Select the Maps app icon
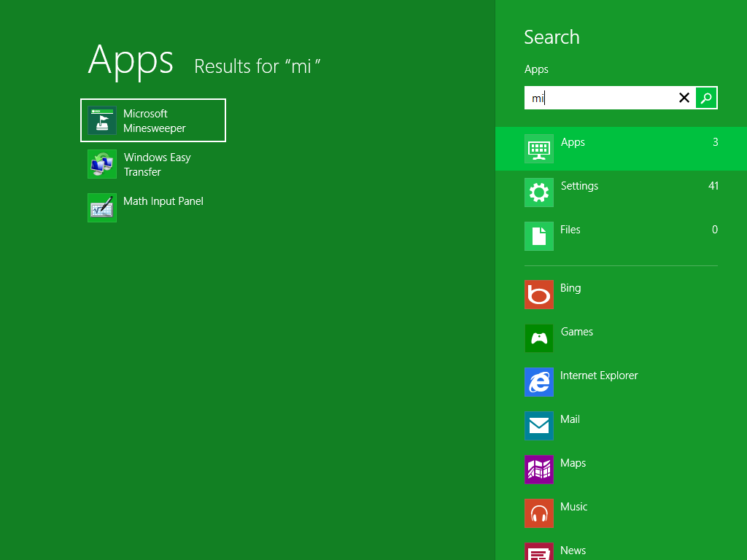Viewport: 747px width, 560px height. tap(539, 470)
